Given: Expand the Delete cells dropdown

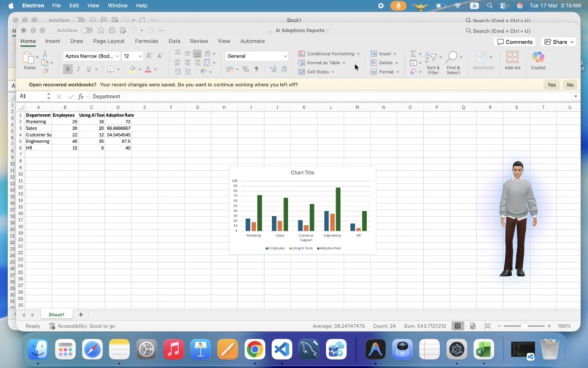Looking at the screenshot, I should click(384, 63).
